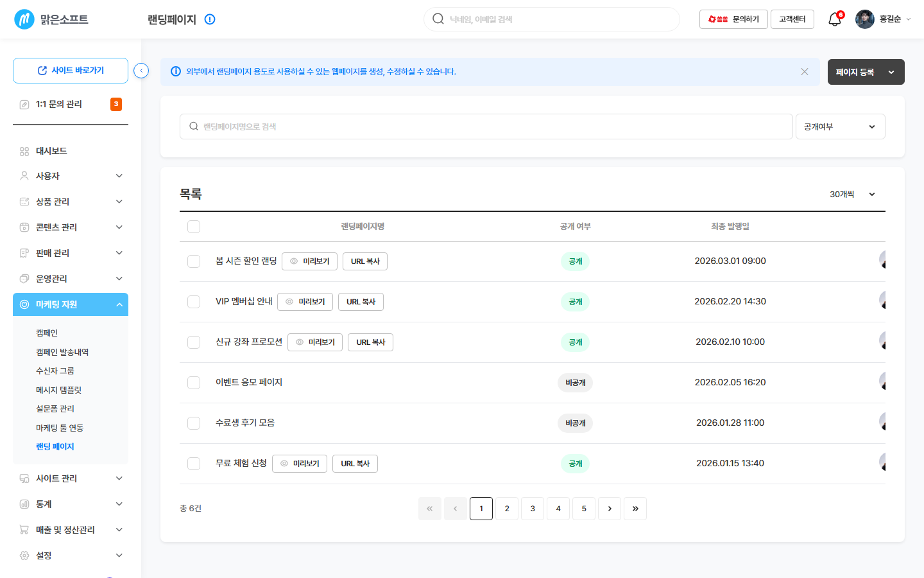Image resolution: width=924 pixels, height=578 pixels.
Task: Click the 문의하기 button in header
Action: (733, 19)
